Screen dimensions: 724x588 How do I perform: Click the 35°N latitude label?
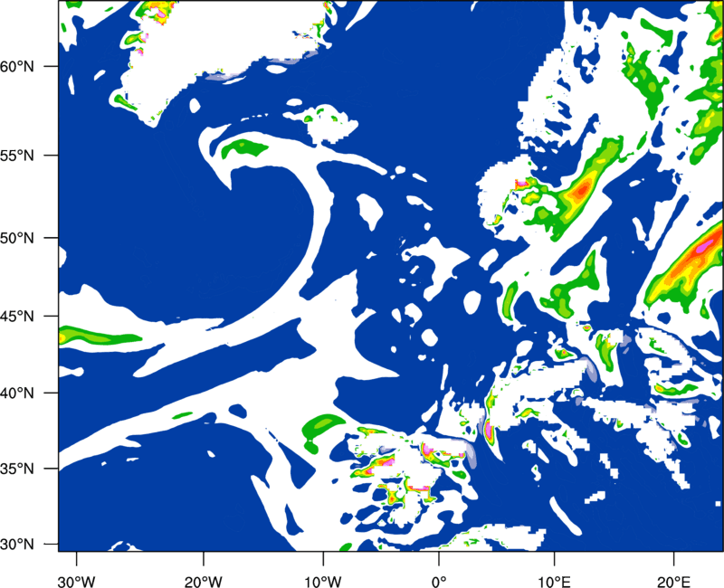(17, 469)
